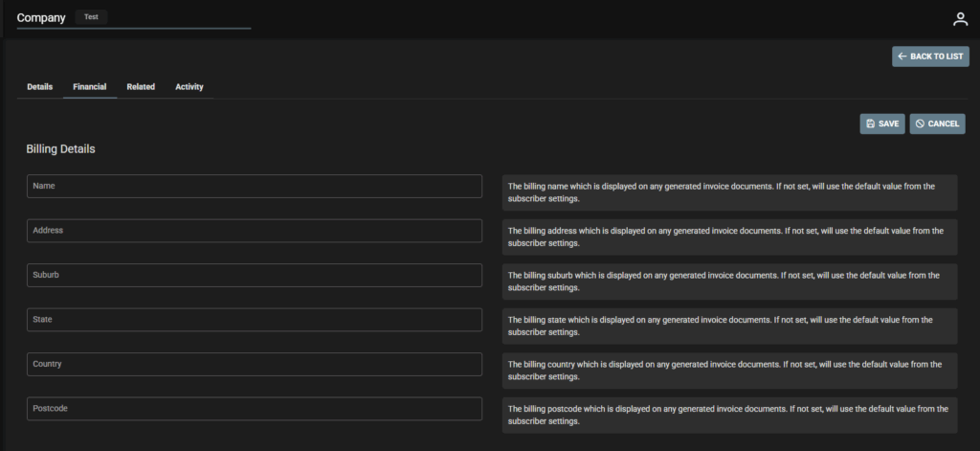The image size is (980, 451).
Task: Click the billing Name input field
Action: [x=254, y=186]
